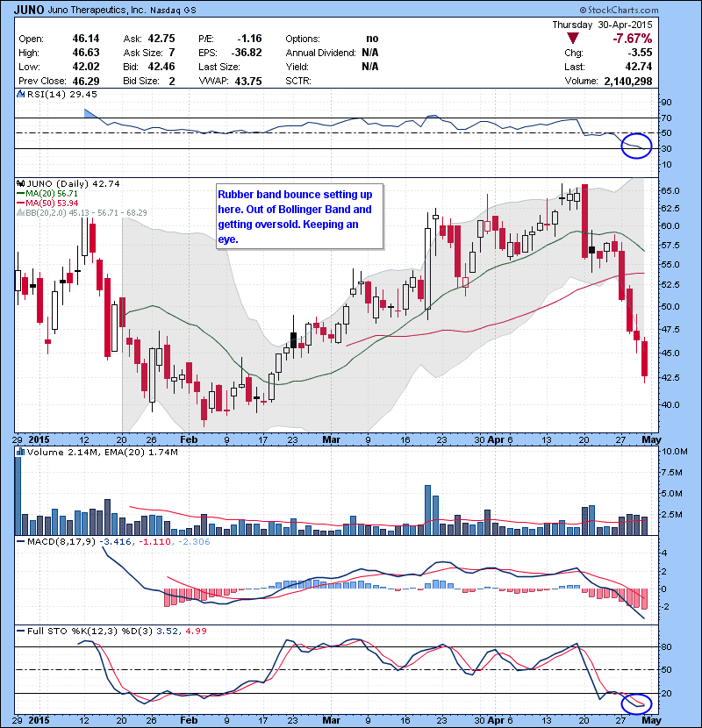702x728 pixels.
Task: Click the 80 level on stochastic axis
Action: [666, 646]
